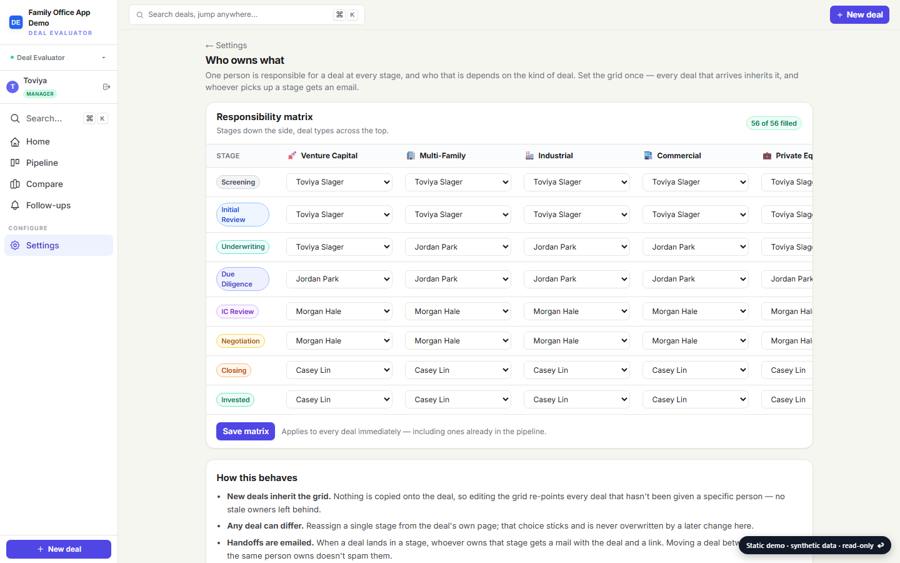This screenshot has width=900, height=563.
Task: Open Underwriting owner dropdown for Venture Capital
Action: point(339,247)
